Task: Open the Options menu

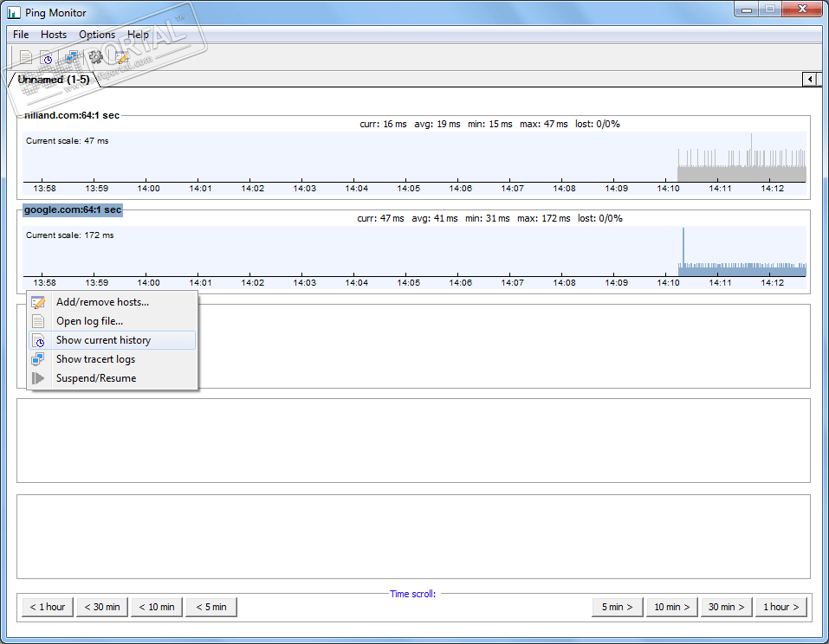Action: pyautogui.click(x=97, y=35)
